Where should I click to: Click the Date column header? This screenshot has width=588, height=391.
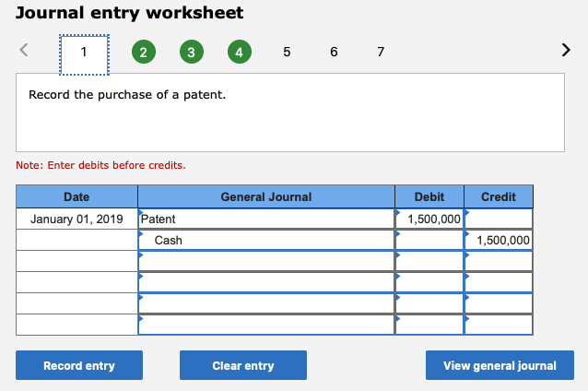point(76,196)
